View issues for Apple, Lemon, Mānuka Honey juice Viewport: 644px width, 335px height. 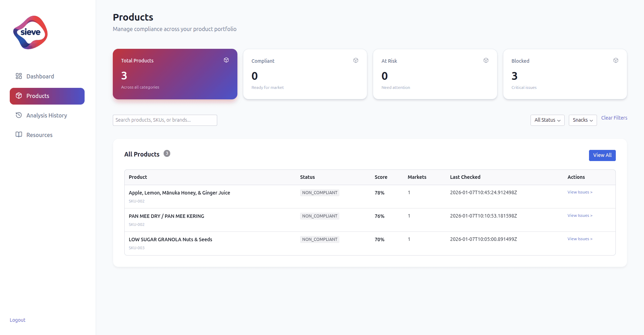580,192
